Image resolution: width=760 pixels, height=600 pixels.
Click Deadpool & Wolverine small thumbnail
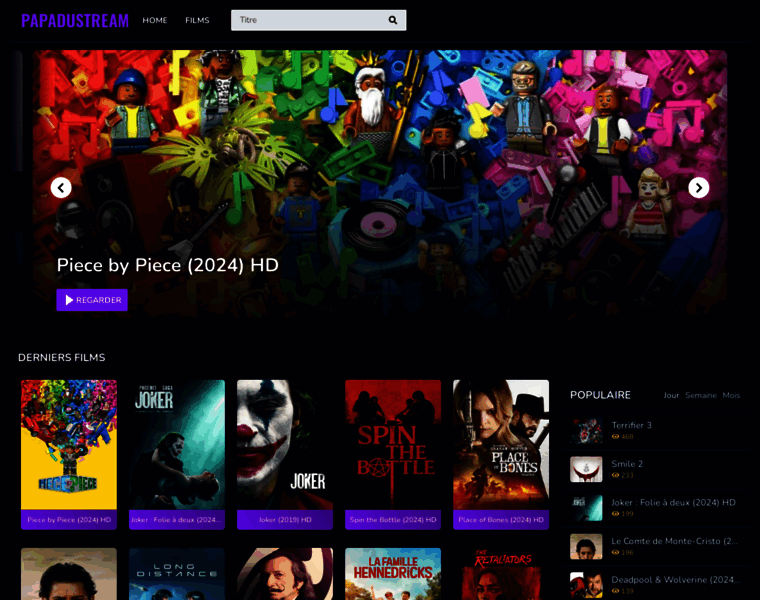[x=586, y=585]
